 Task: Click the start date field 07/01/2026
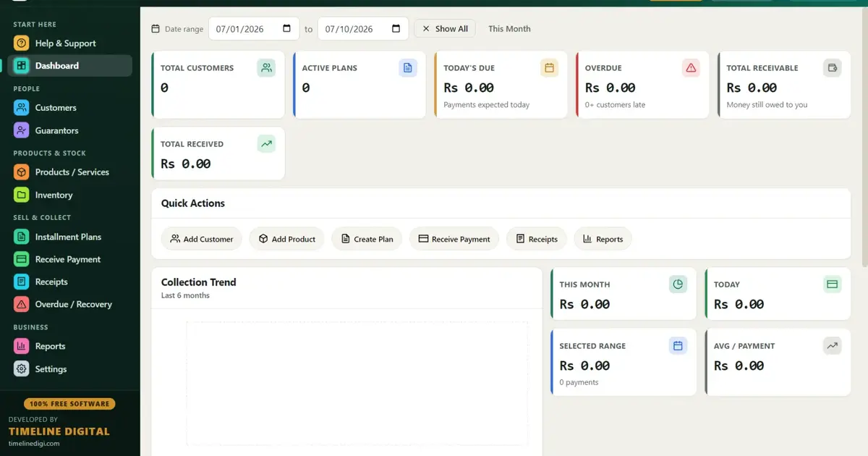[x=254, y=29]
